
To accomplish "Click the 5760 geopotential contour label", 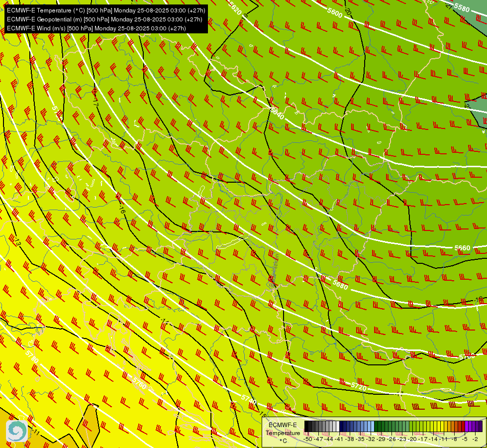I will (x=139, y=383).
